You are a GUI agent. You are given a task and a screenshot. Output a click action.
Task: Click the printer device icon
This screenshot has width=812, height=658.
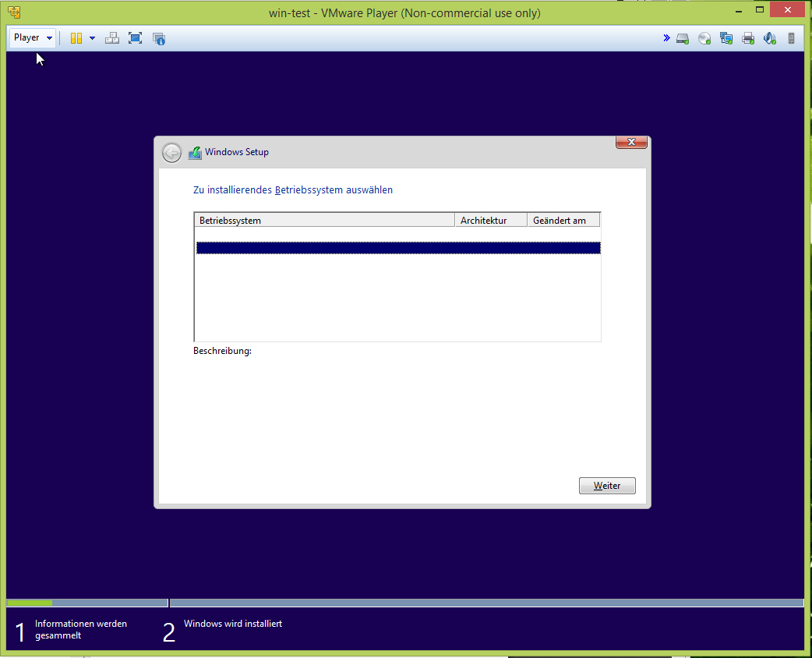[748, 38]
